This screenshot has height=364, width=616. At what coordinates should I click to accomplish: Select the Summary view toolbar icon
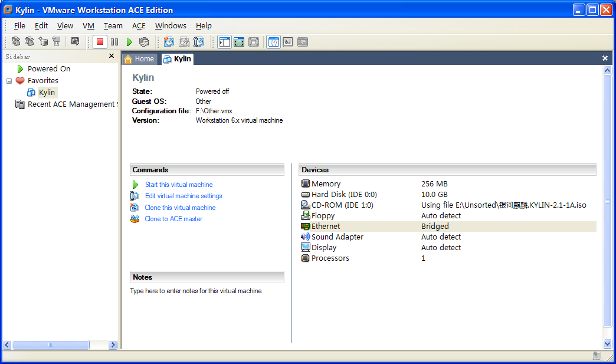pyautogui.click(x=273, y=42)
